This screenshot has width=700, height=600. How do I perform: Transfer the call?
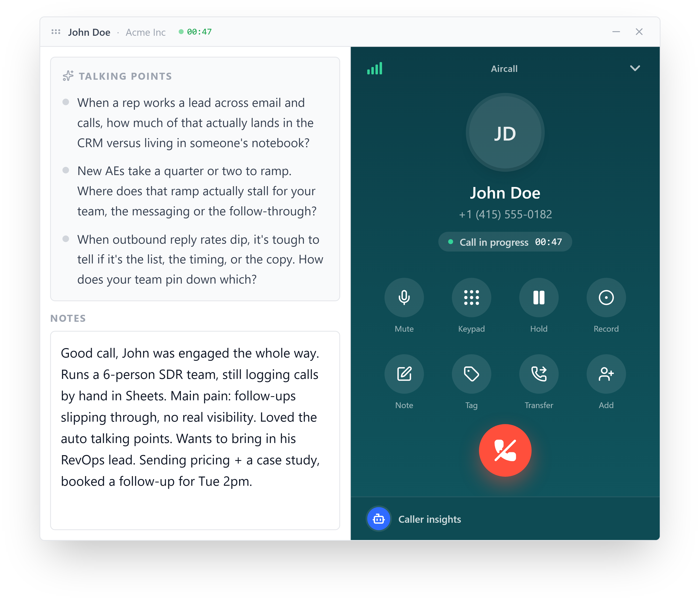coord(539,374)
